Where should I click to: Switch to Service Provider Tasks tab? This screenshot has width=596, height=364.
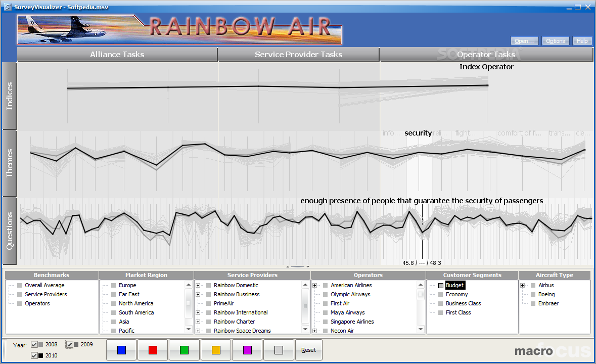[298, 54]
